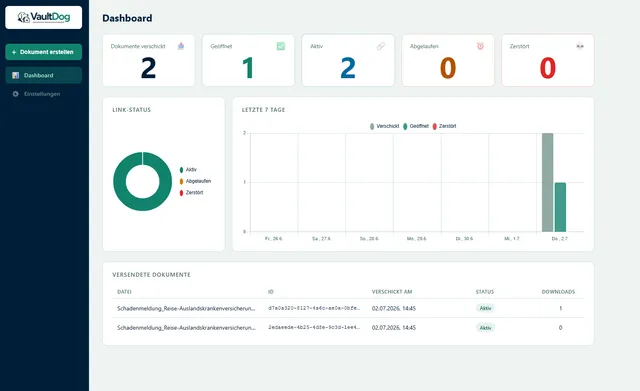This screenshot has height=391, width=640.
Task: Click the DATEI column header
Action: point(124,292)
